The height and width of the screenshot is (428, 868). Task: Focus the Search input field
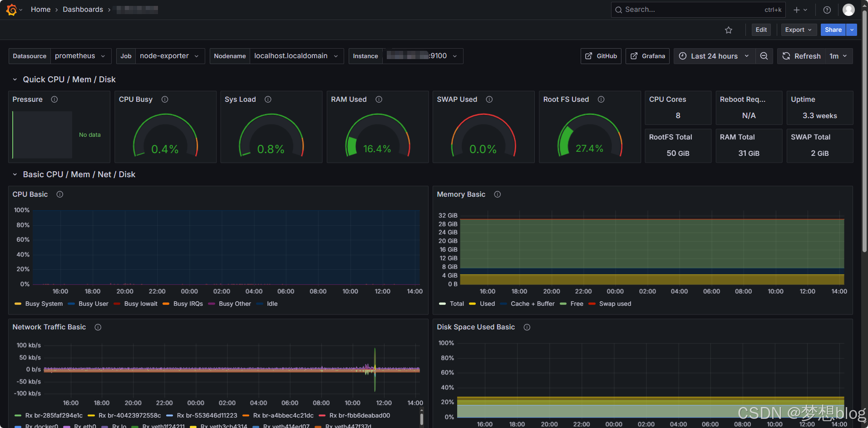point(698,10)
